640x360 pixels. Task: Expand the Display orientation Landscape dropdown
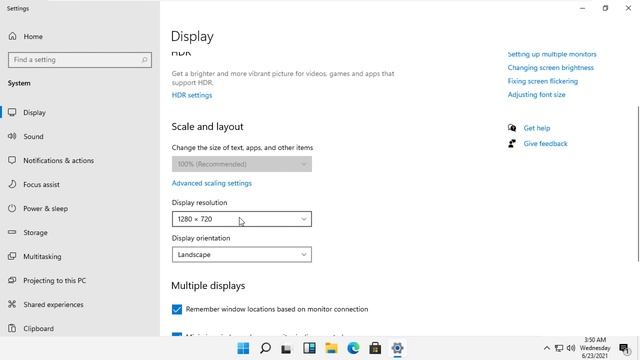tap(242, 255)
